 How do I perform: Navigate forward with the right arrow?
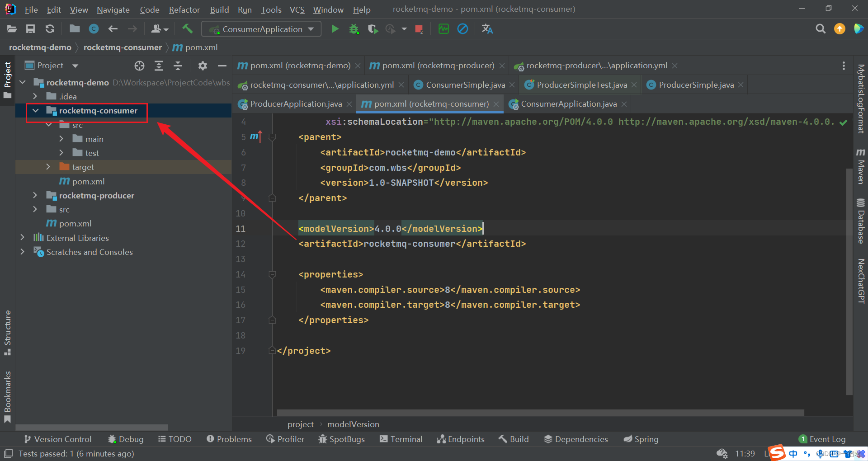[132, 29]
